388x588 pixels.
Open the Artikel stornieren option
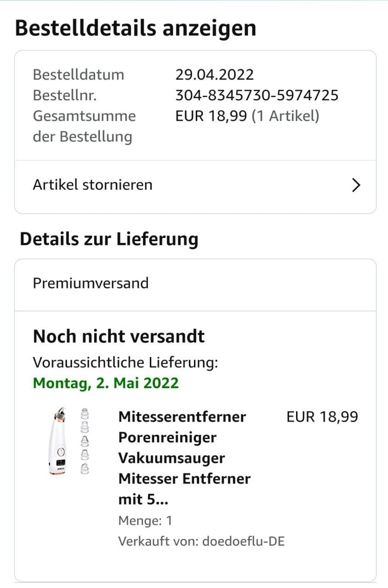click(x=92, y=185)
